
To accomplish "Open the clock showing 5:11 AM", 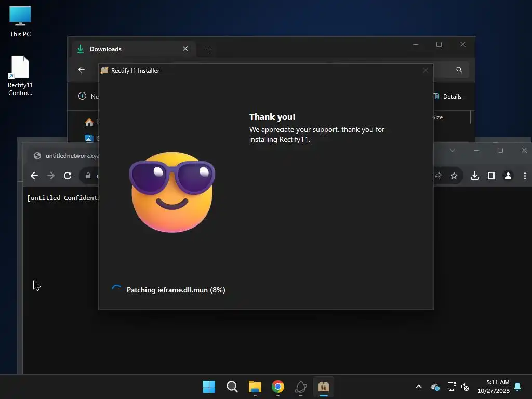I will [x=494, y=387].
